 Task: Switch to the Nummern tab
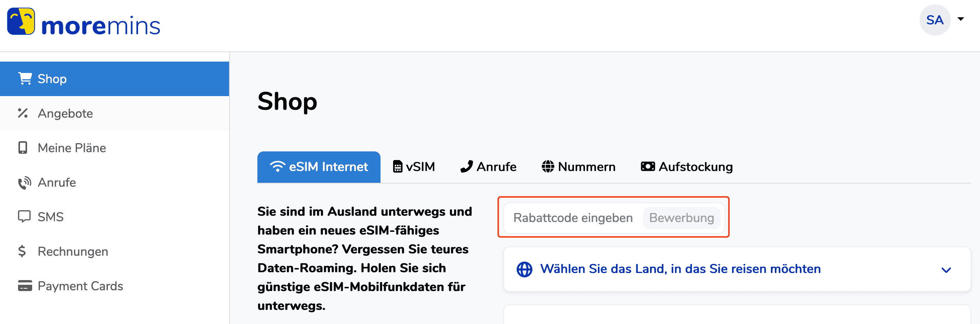pyautogui.click(x=578, y=167)
